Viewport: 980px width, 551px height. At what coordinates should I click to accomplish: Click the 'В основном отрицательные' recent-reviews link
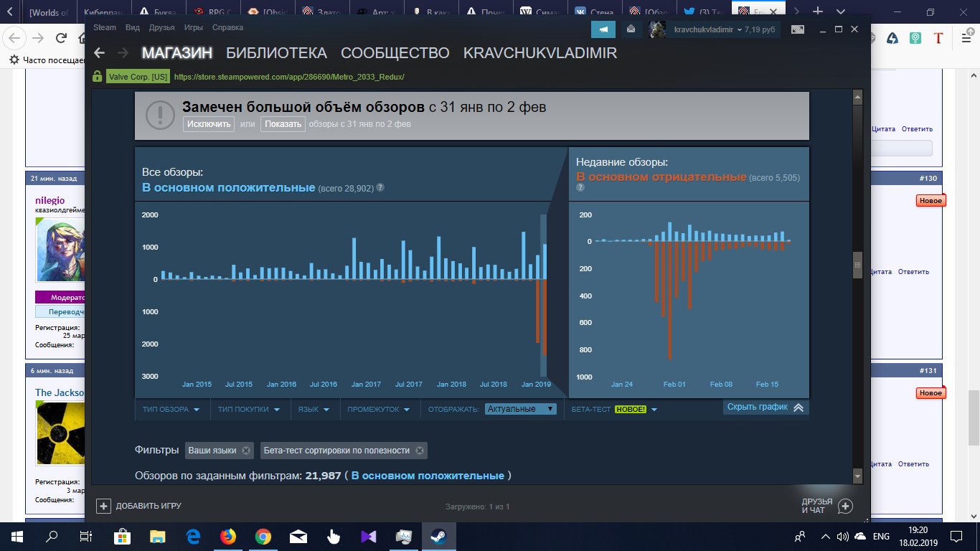[x=661, y=177]
